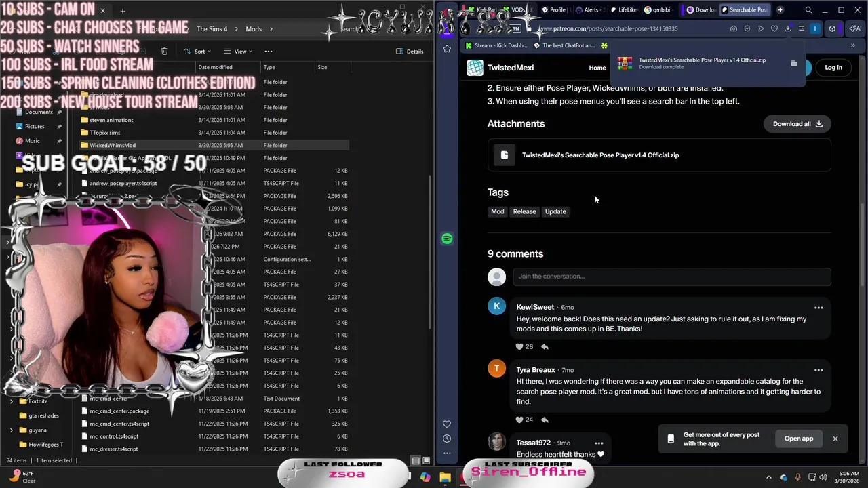
Task: Sort files by Size column header
Action: (323, 67)
